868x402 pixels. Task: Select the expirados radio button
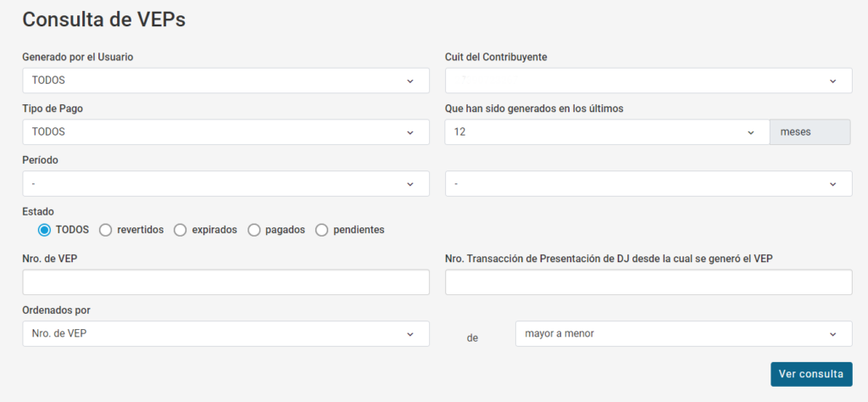tap(181, 230)
